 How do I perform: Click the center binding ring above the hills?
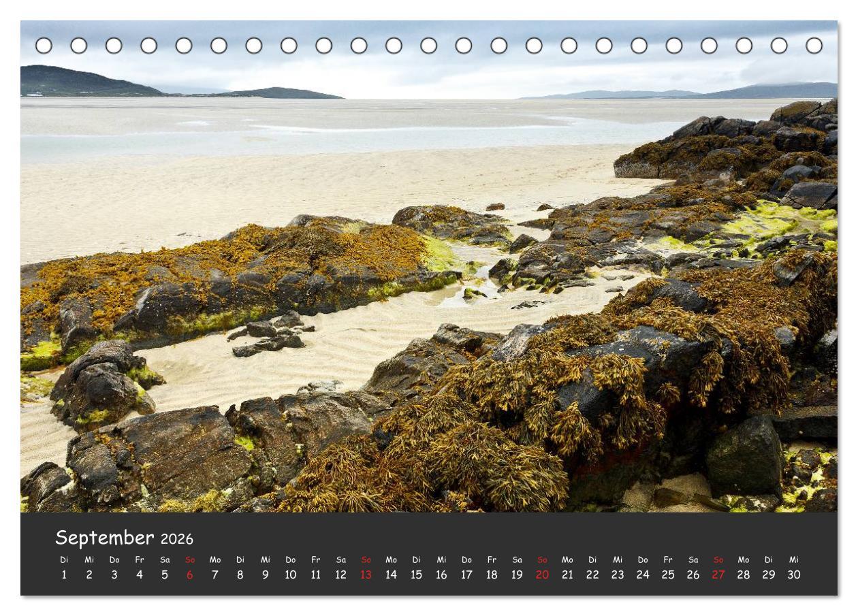click(428, 46)
